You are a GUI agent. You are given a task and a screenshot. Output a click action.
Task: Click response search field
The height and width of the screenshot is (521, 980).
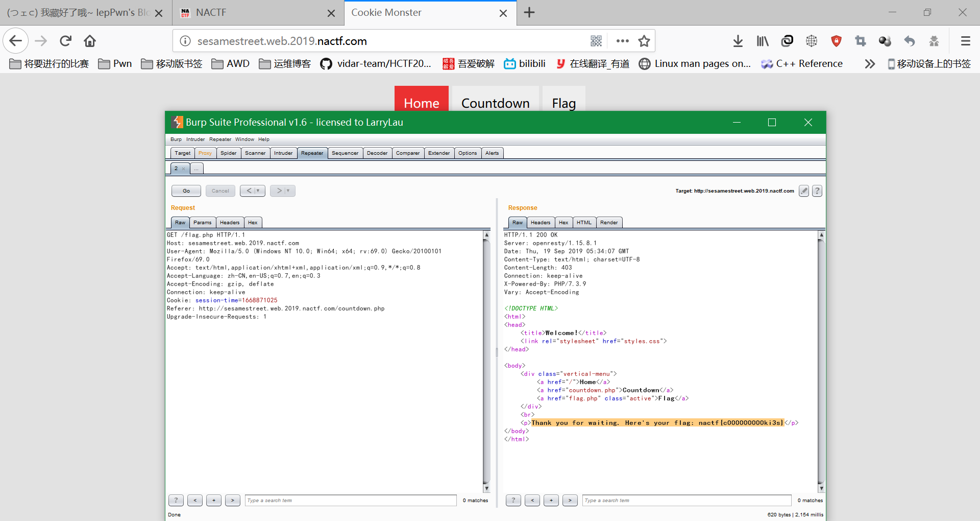pyautogui.click(x=687, y=501)
